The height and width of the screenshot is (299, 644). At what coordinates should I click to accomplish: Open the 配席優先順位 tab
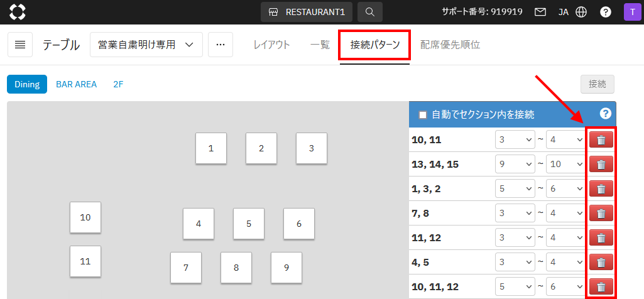450,45
